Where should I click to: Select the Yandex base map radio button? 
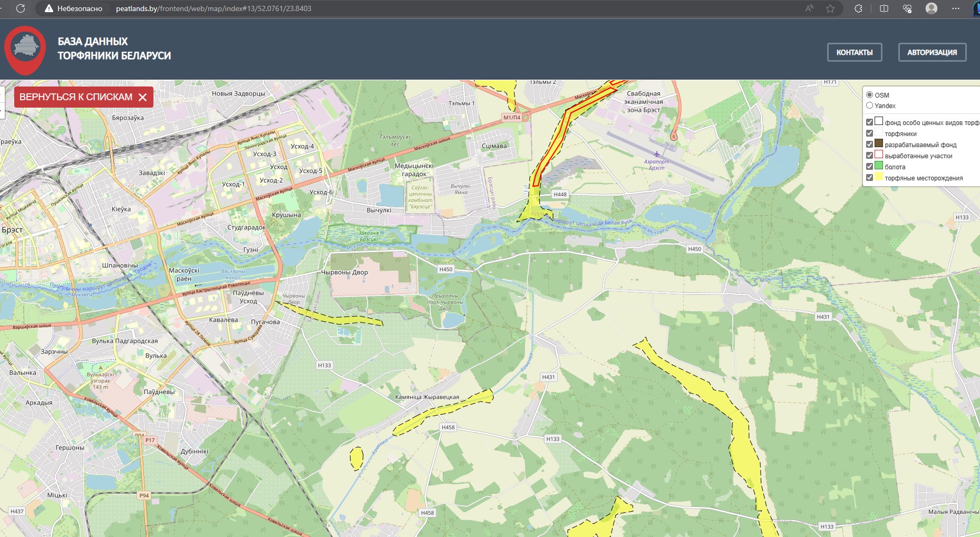point(869,106)
